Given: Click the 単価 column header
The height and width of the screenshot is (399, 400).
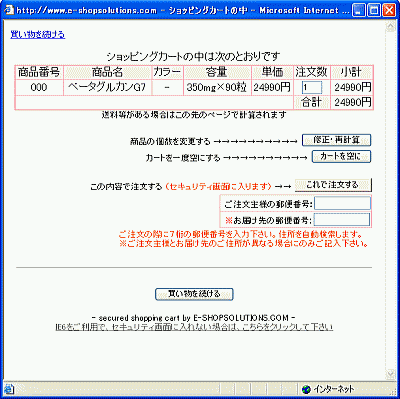Looking at the screenshot, I should pos(272,72).
